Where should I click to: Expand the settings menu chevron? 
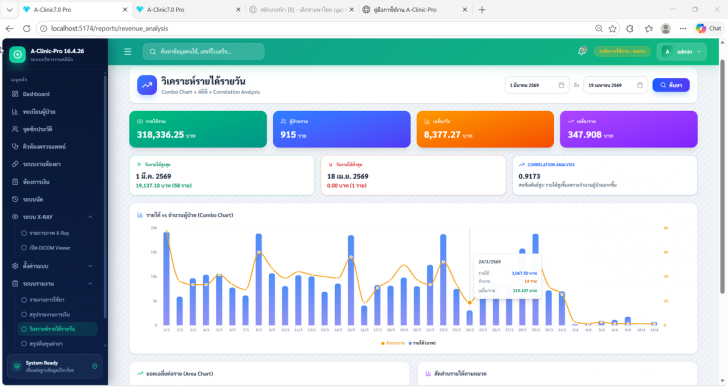pyautogui.click(x=90, y=266)
